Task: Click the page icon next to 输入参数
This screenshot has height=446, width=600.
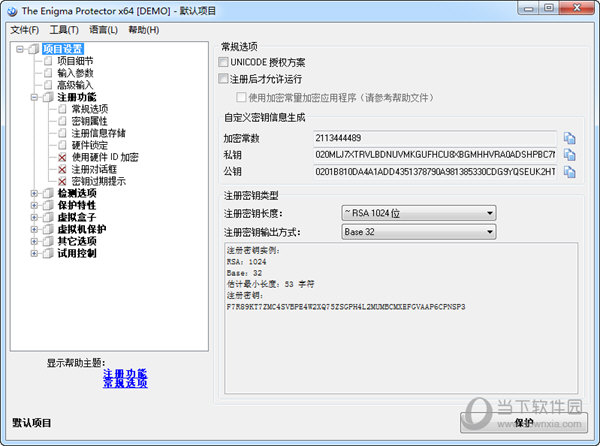Action: [48, 73]
